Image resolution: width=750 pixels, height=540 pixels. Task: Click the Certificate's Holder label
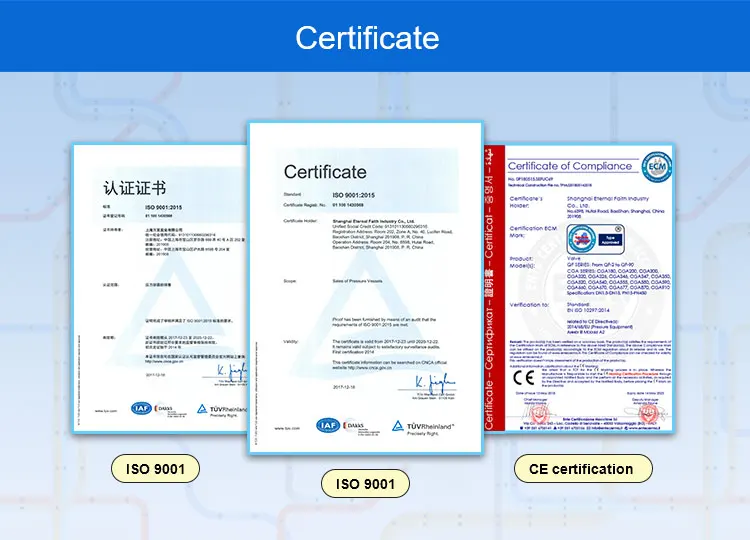pos(526,202)
